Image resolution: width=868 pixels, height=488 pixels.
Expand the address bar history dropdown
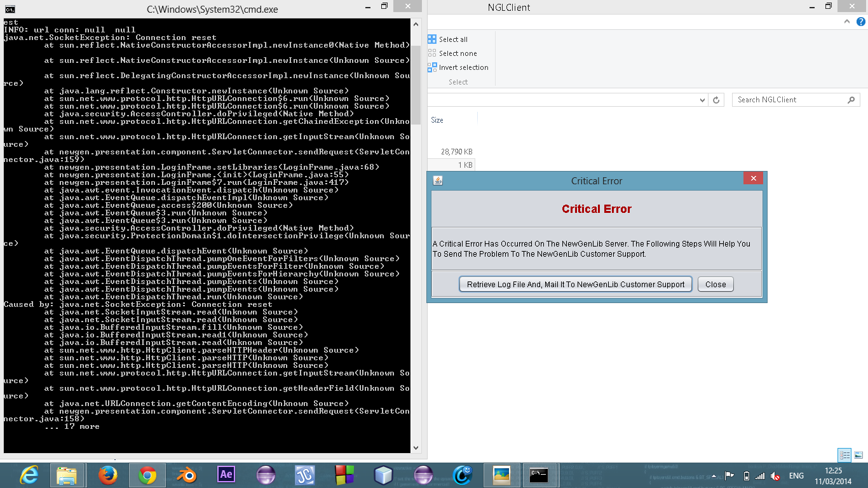(x=702, y=100)
